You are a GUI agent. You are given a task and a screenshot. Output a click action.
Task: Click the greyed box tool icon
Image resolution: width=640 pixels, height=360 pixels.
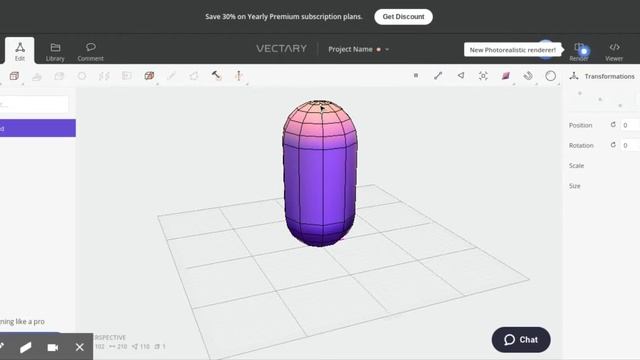(59, 76)
